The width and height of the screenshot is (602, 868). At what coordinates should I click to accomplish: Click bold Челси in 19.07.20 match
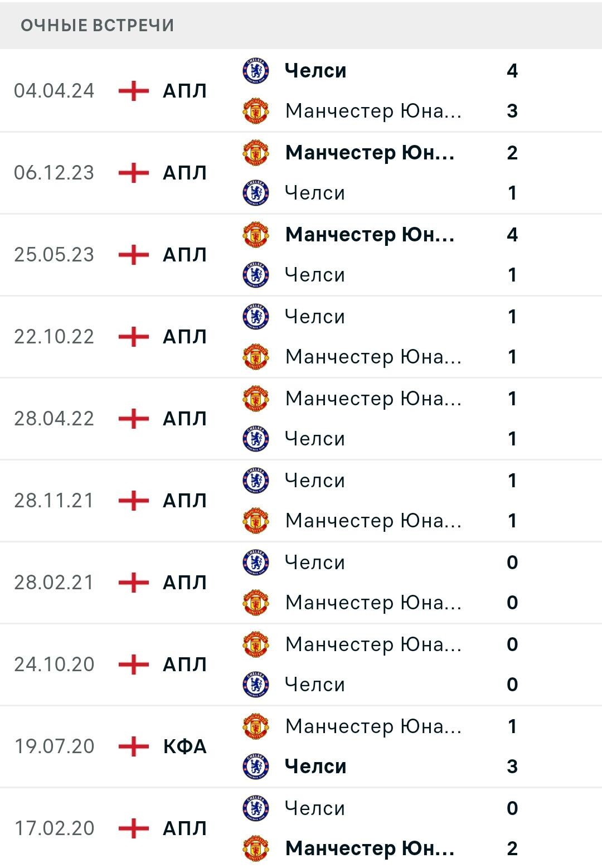click(x=315, y=767)
